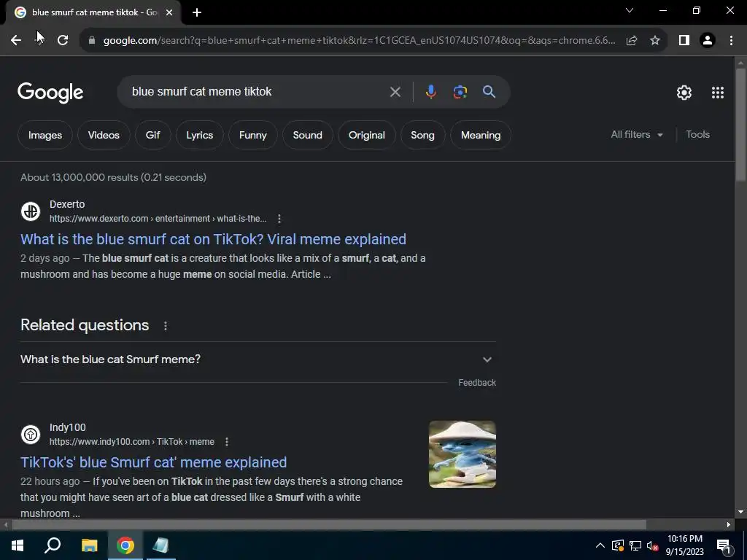Open the Chrome profile avatar
Image resolution: width=747 pixels, height=560 pixels.
pyautogui.click(x=708, y=41)
